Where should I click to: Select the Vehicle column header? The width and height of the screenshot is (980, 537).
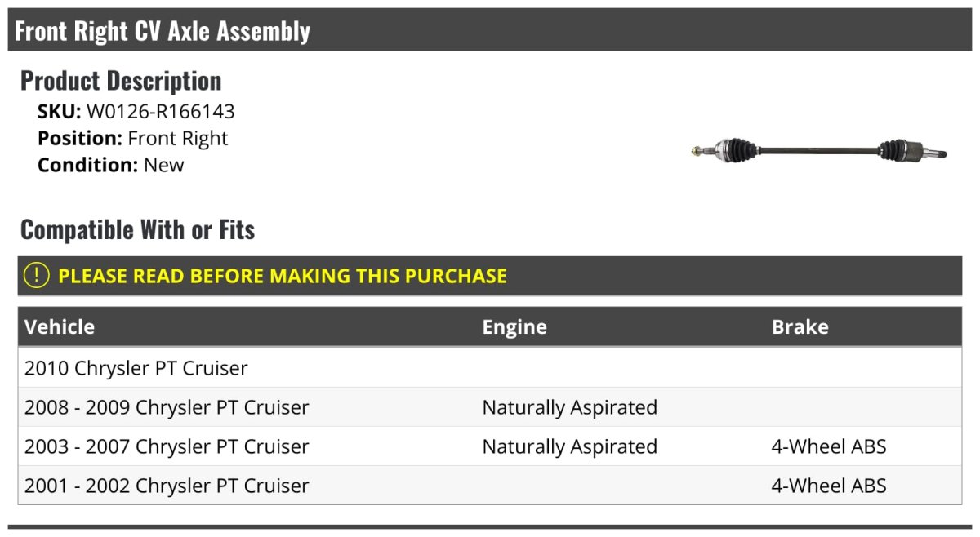[60, 327]
